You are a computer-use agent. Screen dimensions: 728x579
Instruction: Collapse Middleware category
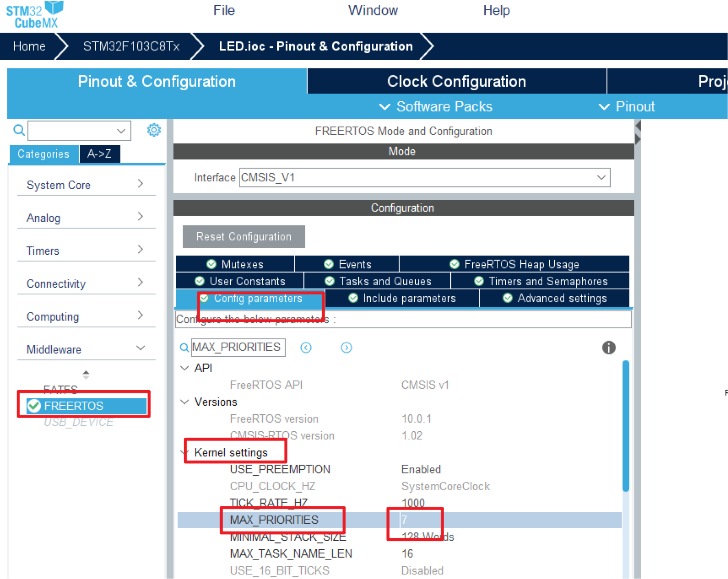pos(86,349)
